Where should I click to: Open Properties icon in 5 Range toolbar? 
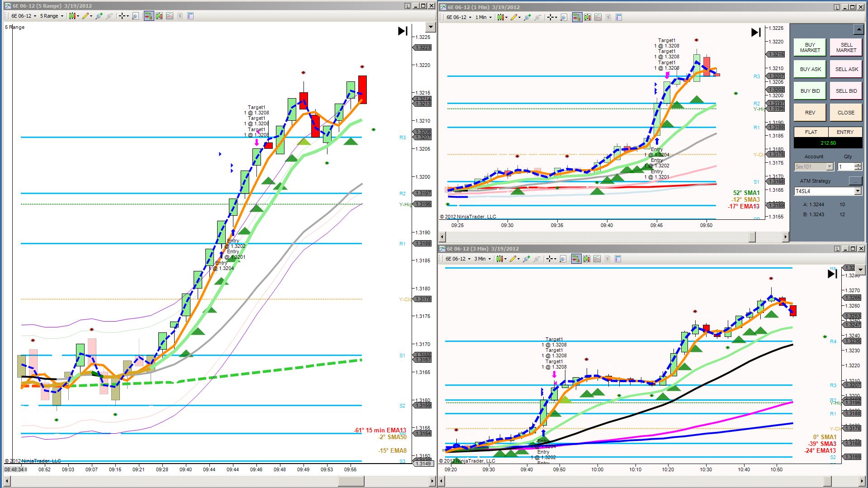pyautogui.click(x=190, y=16)
